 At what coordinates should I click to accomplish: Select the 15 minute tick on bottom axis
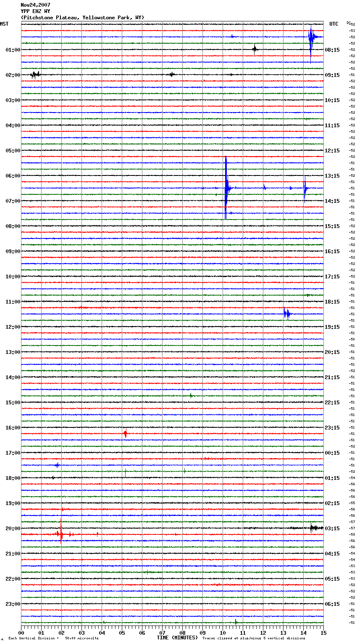pos(323,633)
